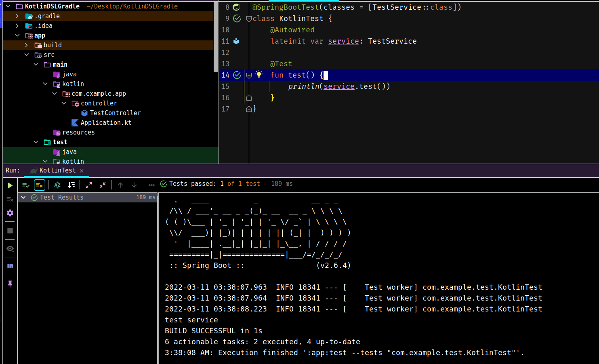Rerun the KotlinTest with the green play icon
The image size is (599, 364).
(10, 185)
